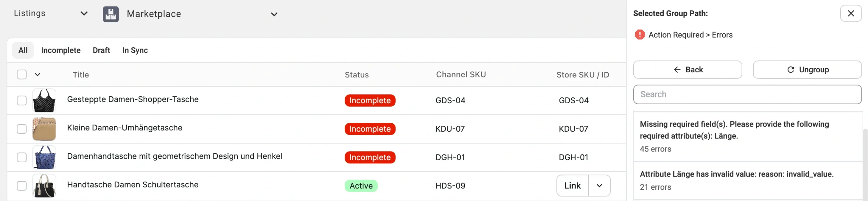Close the Selected Group Path panel

point(850,14)
